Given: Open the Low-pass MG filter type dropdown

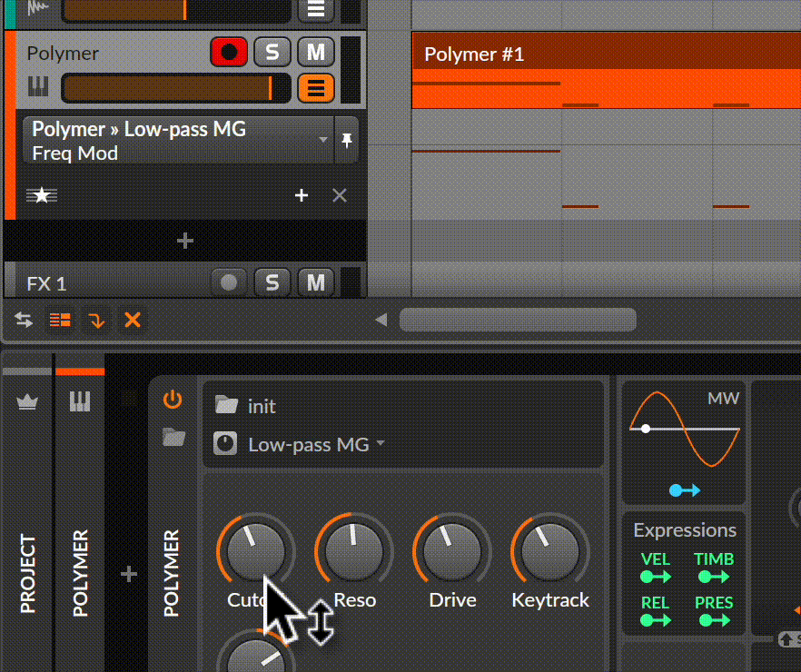Looking at the screenshot, I should [x=316, y=444].
